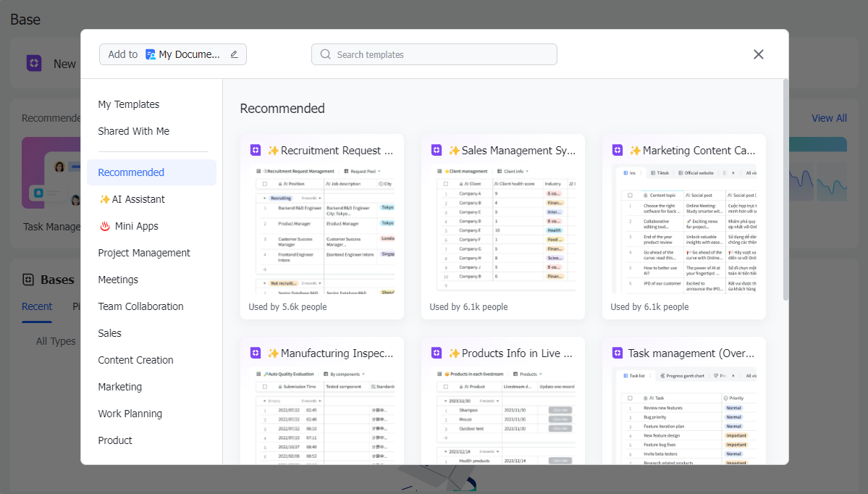
Task: Click the Base icon on Marketing Content card
Action: [618, 150]
